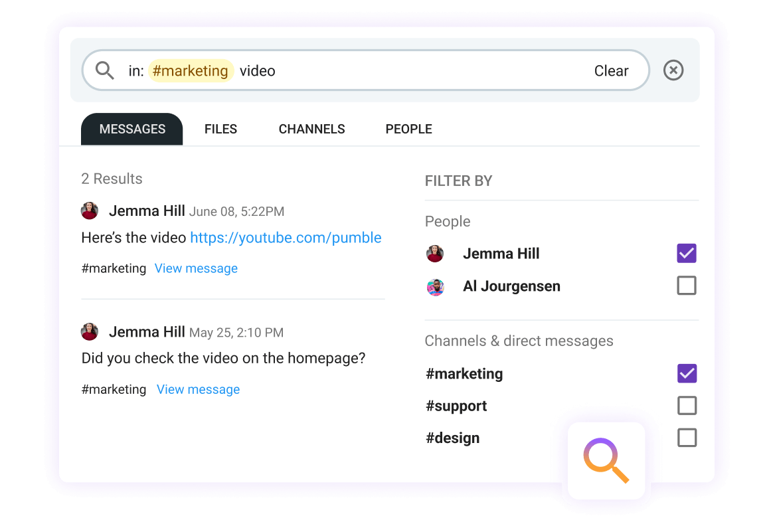The width and height of the screenshot is (773, 532).
Task: Check the Al Jourgensen filter checkbox
Action: (686, 286)
